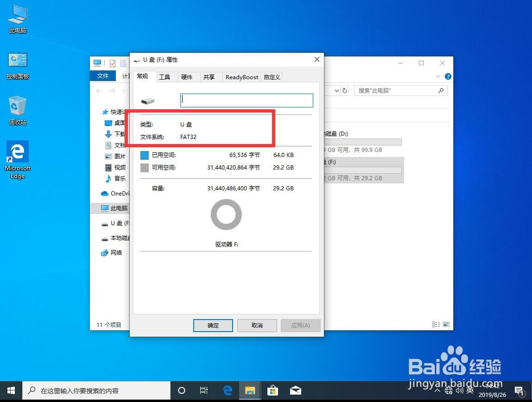Switch to the ReadyBoost tab
The width and height of the screenshot is (532, 402).
coord(242,77)
